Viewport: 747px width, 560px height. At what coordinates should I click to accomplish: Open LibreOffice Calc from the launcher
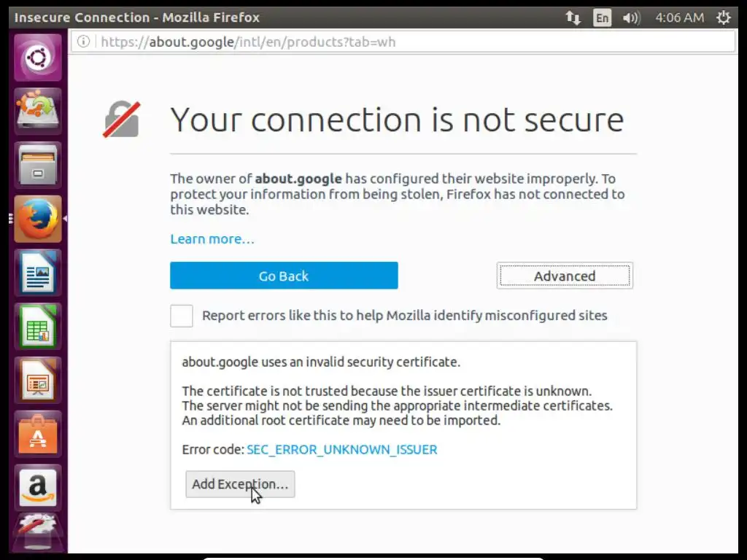coord(37,327)
